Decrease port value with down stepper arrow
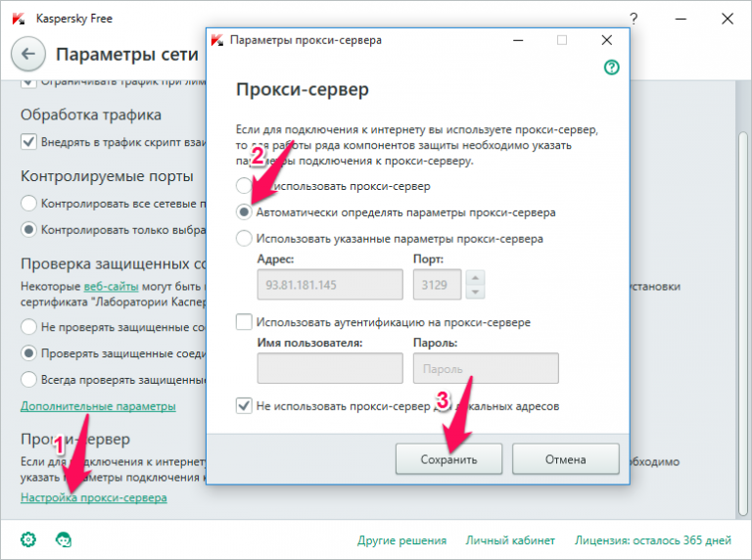 pos(475,291)
